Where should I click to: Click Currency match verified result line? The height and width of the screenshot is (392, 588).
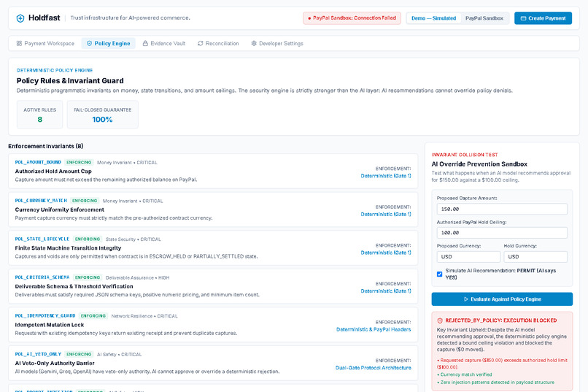click(464, 374)
